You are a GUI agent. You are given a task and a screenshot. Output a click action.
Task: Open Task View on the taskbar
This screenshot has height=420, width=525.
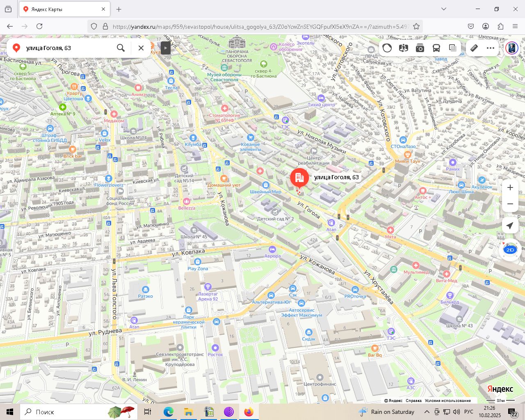click(148, 412)
